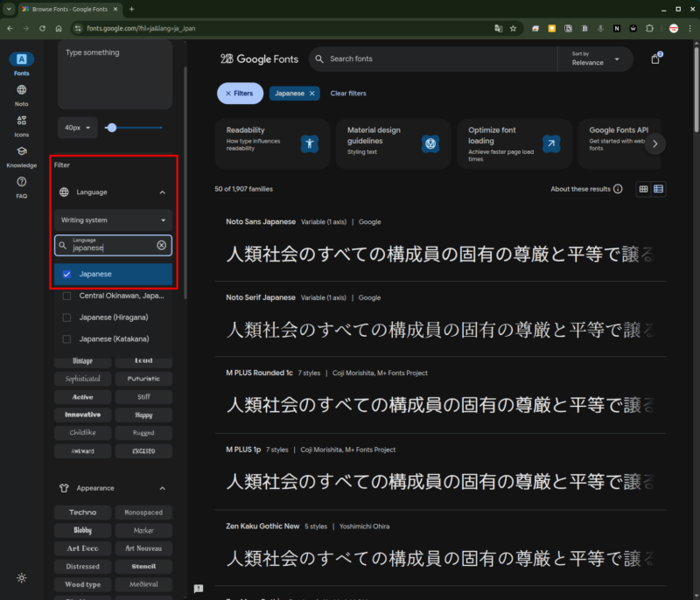
Task: Click the Clear filters link
Action: coord(348,94)
